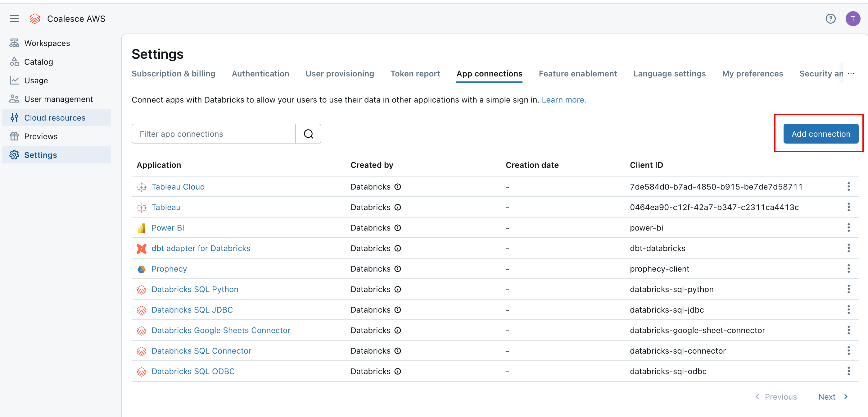The height and width of the screenshot is (417, 868).
Task: Open Databricks SQL Connector link
Action: 201,351
